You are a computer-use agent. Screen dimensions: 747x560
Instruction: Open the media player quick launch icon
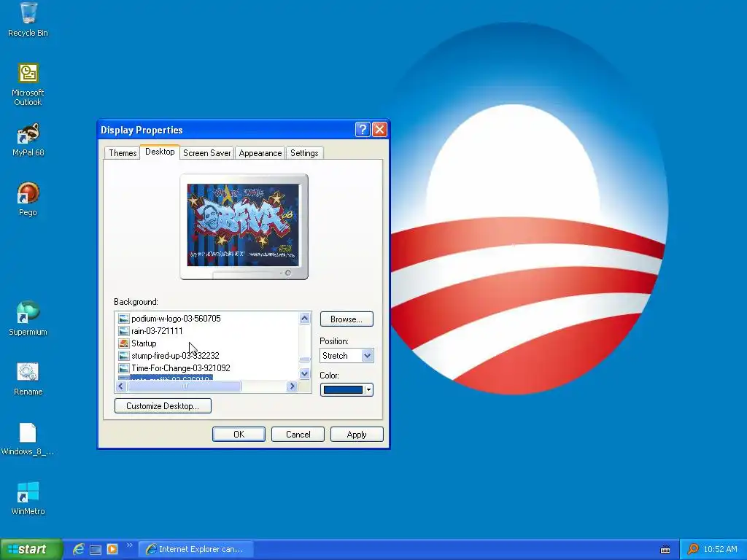pos(112,549)
